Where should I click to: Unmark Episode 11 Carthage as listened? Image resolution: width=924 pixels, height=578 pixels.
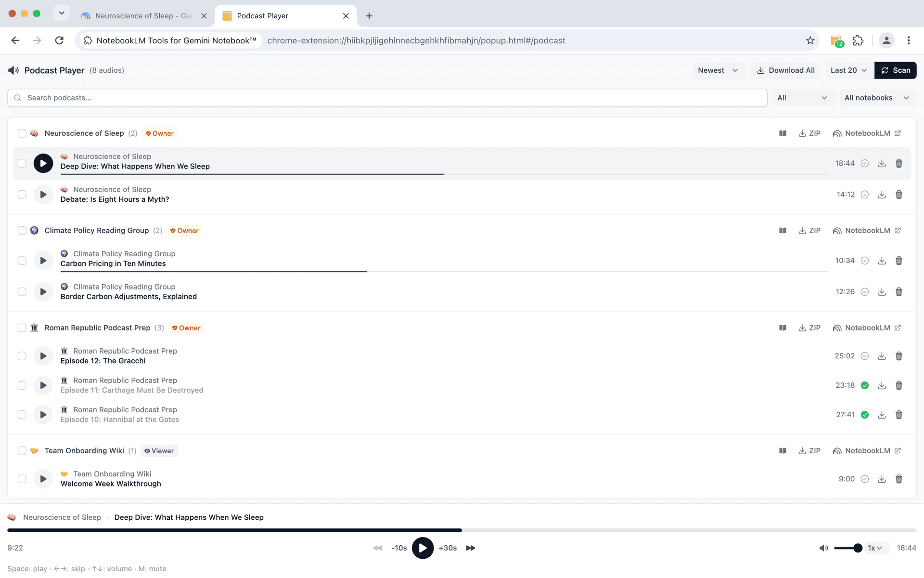[x=865, y=385]
